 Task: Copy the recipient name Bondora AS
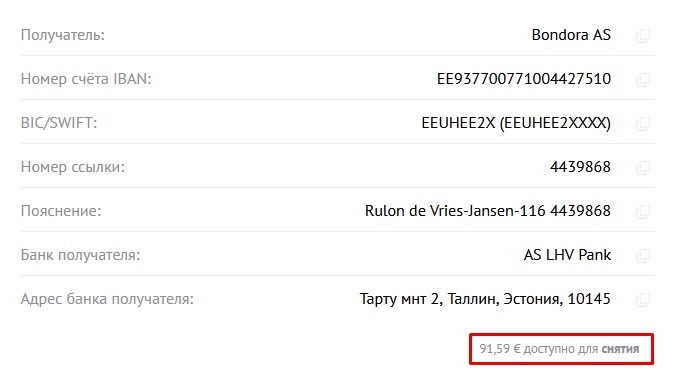[643, 36]
